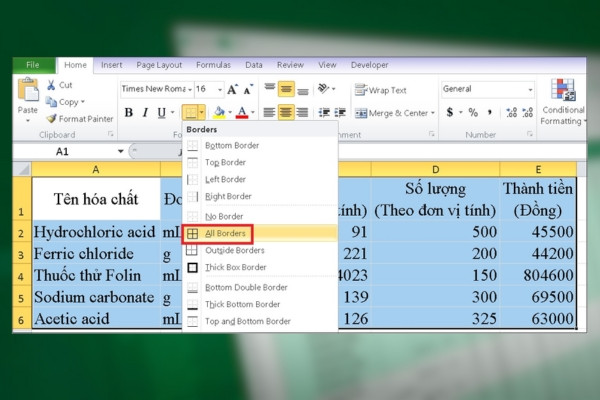
Task: Open the Name Box dropdown arrow
Action: tap(121, 151)
